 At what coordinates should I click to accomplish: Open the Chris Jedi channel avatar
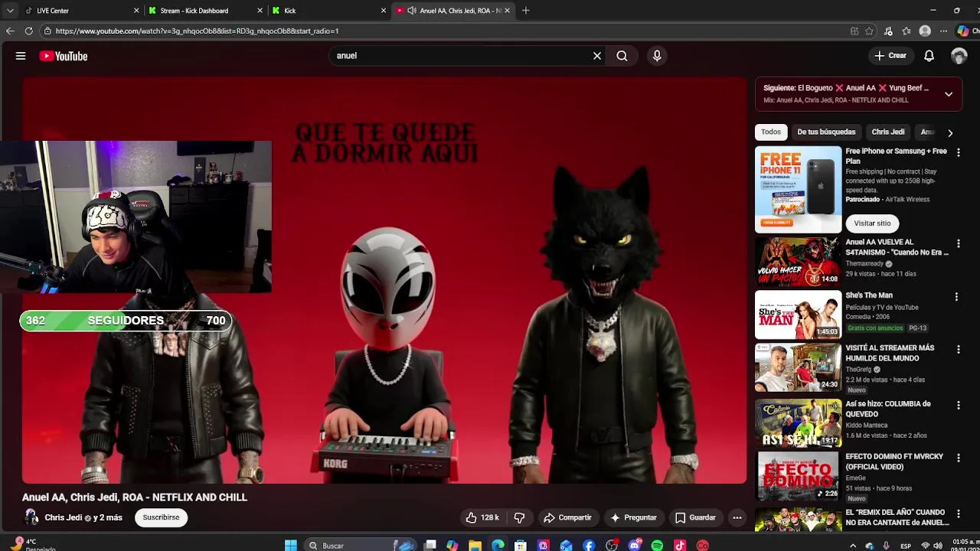pos(31,517)
